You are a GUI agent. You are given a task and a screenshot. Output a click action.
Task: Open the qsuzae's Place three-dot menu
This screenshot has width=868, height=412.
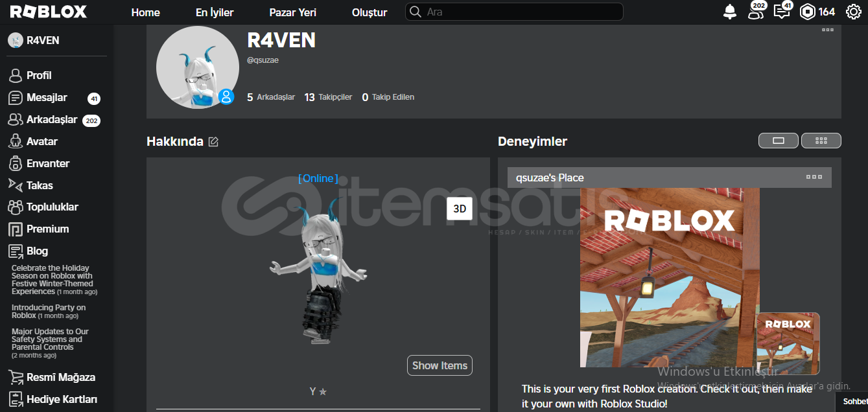814,177
